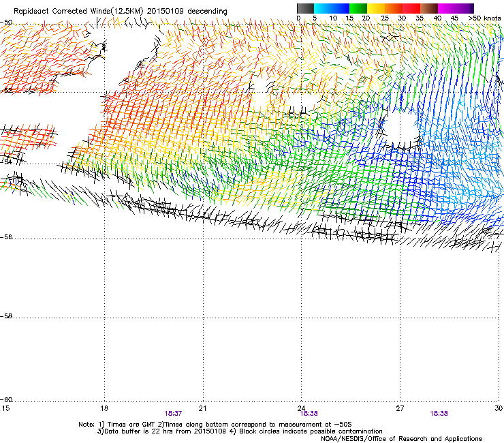Image resolution: width=504 pixels, height=443 pixels.
Task: Click the longitude label 30
Action: (499, 408)
